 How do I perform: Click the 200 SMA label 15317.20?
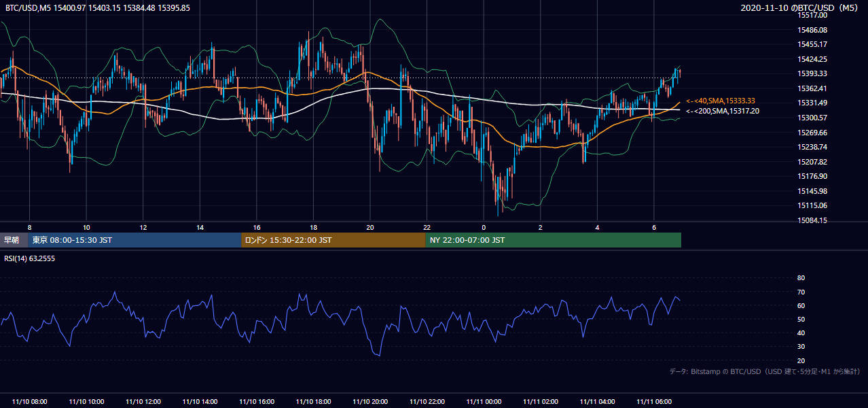tap(723, 111)
